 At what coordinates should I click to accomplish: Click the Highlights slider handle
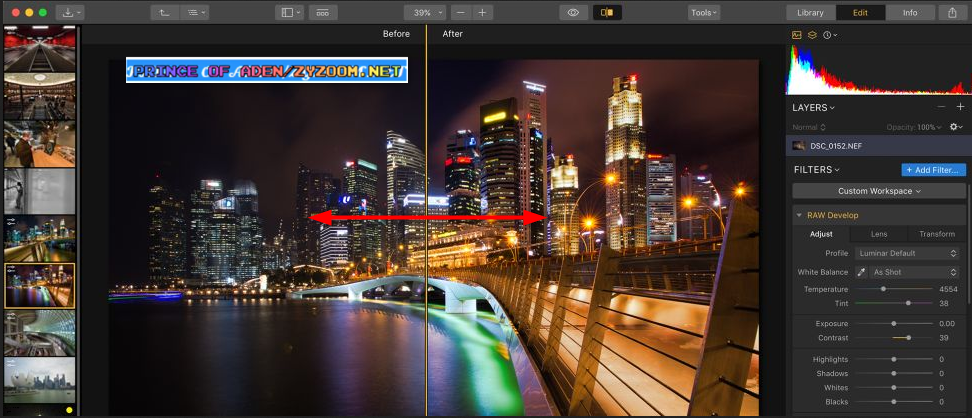click(x=894, y=359)
